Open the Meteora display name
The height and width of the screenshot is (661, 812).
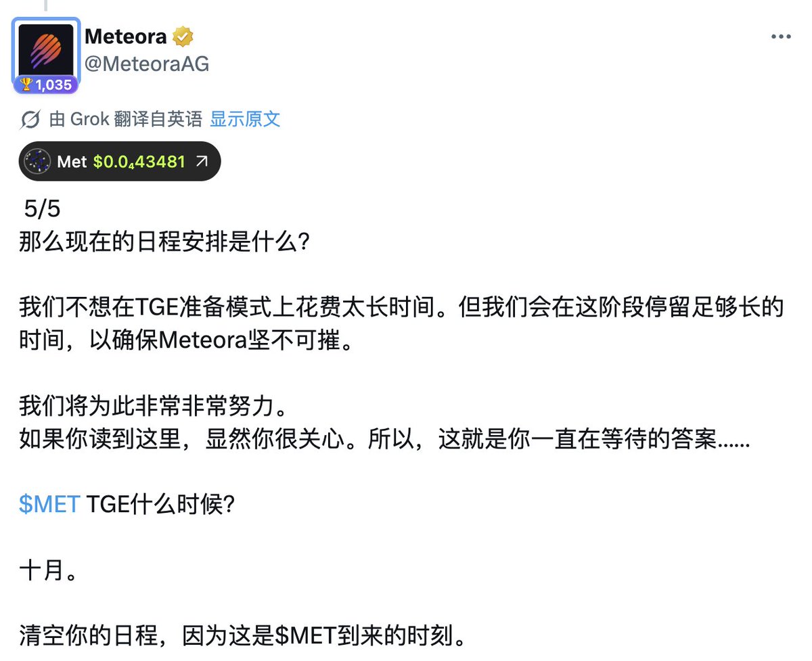[126, 37]
